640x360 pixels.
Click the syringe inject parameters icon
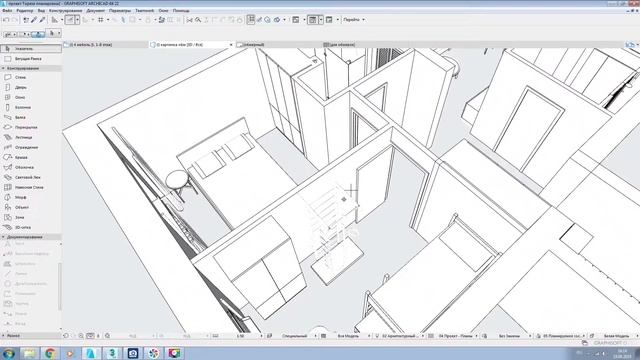(42, 20)
